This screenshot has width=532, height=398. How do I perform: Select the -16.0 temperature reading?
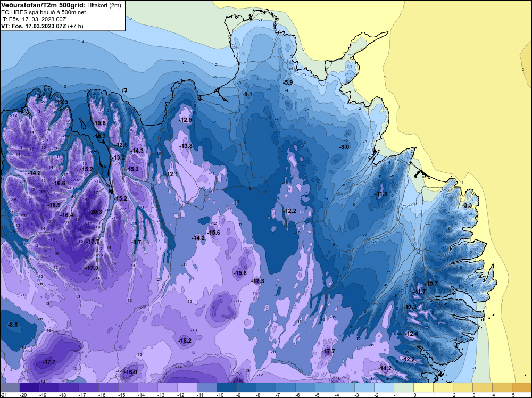tap(131, 372)
